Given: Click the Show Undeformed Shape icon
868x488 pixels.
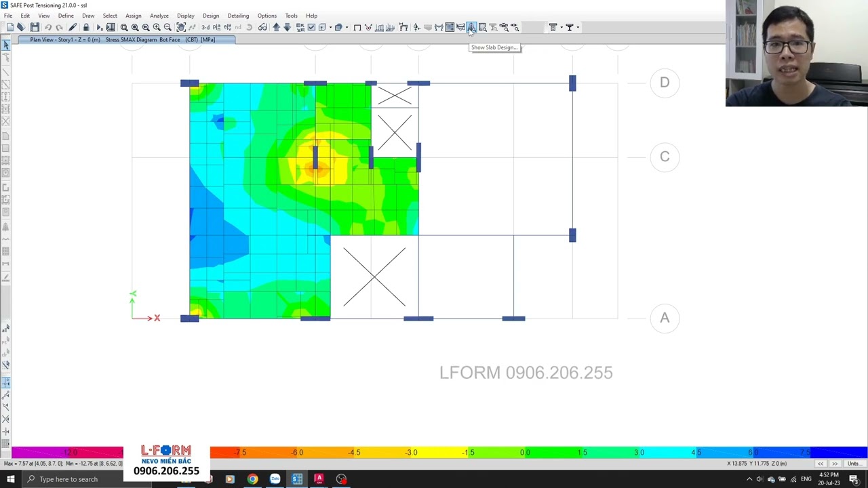Looking at the screenshot, I should pos(357,27).
